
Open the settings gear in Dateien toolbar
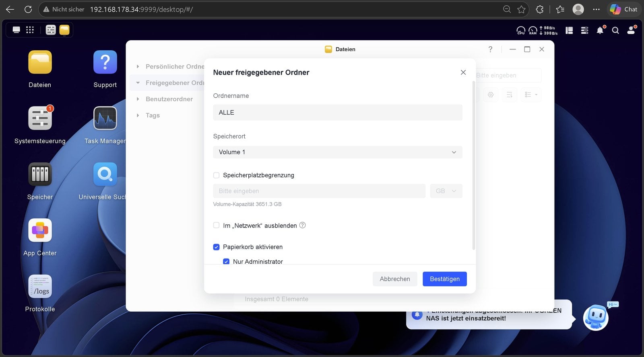click(x=491, y=95)
